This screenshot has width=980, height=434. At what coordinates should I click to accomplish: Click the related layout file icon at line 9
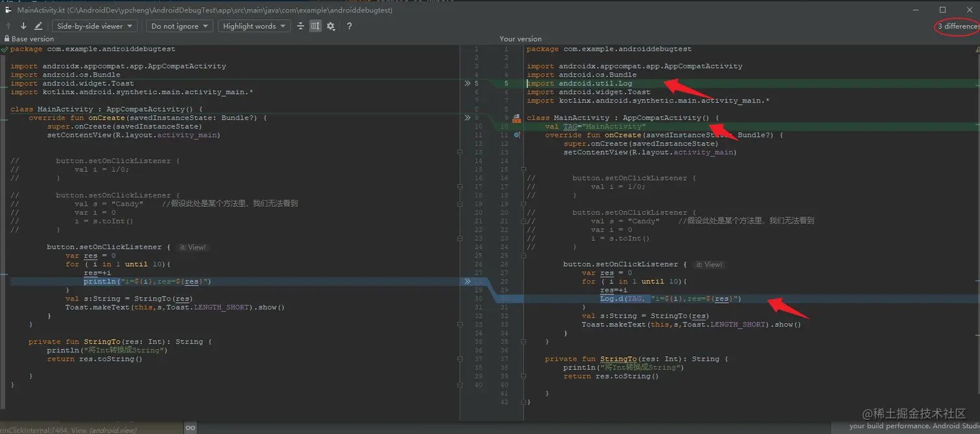click(x=517, y=119)
